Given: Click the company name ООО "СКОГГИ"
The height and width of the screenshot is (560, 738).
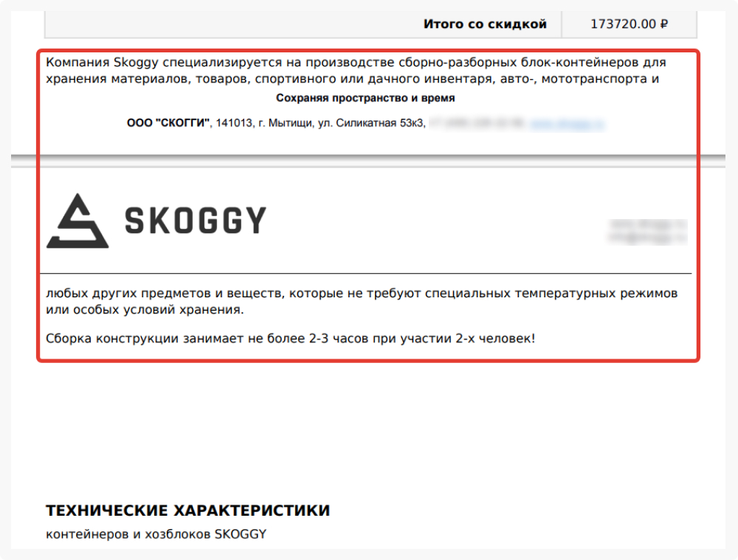Looking at the screenshot, I should [168, 122].
